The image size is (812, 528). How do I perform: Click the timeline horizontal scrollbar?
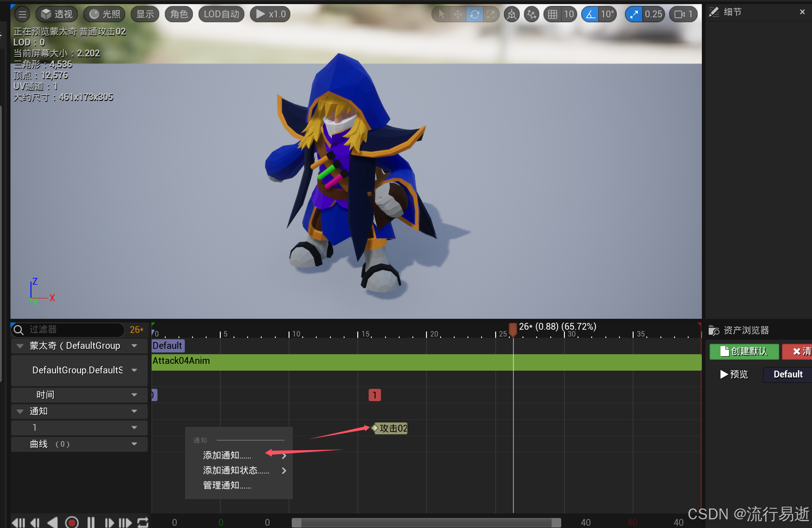(x=426, y=523)
